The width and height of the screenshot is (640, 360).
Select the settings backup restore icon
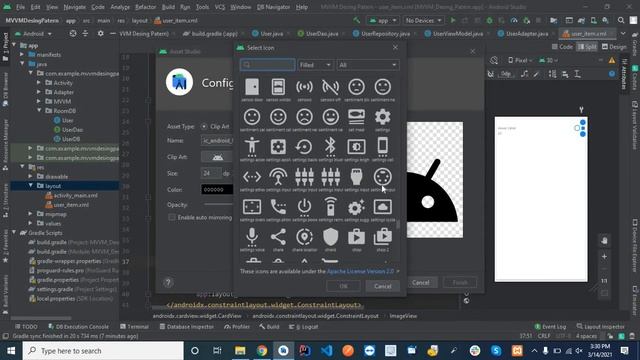click(304, 147)
